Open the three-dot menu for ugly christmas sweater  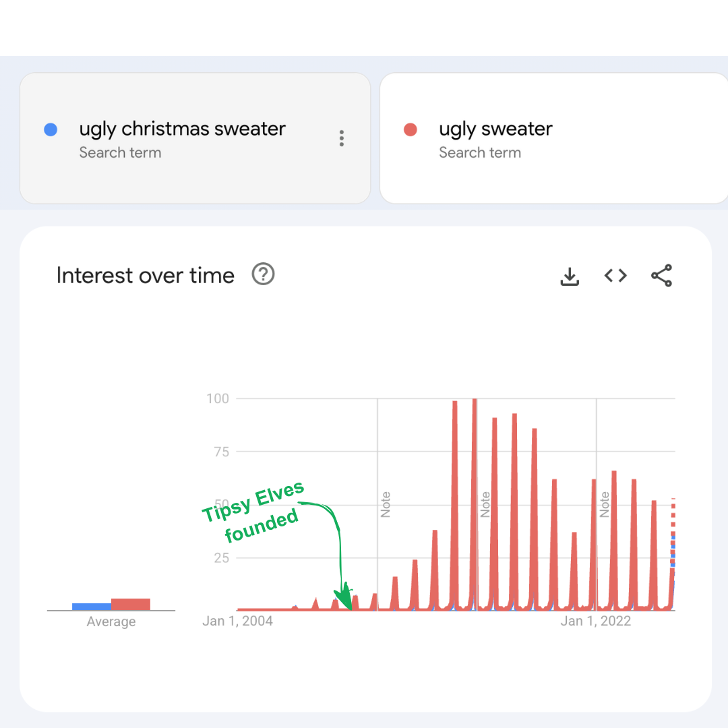(x=342, y=139)
